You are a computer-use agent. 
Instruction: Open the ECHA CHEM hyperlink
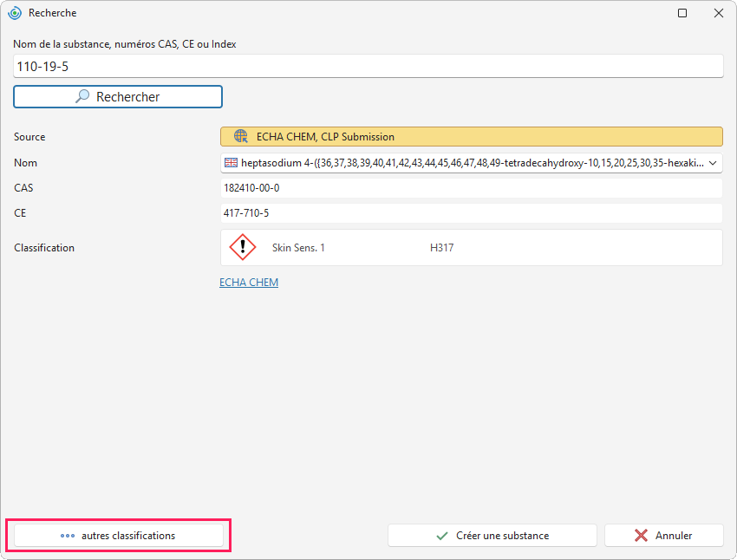[249, 283]
